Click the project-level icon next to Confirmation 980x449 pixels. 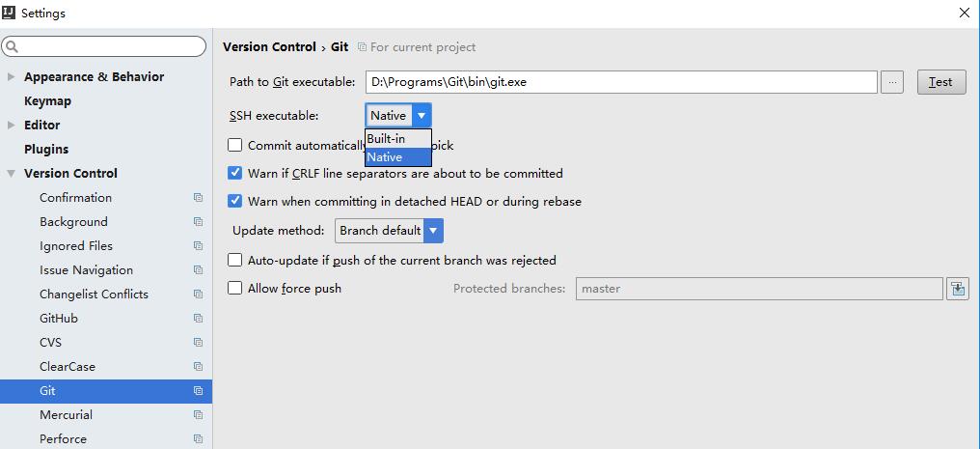(x=198, y=198)
